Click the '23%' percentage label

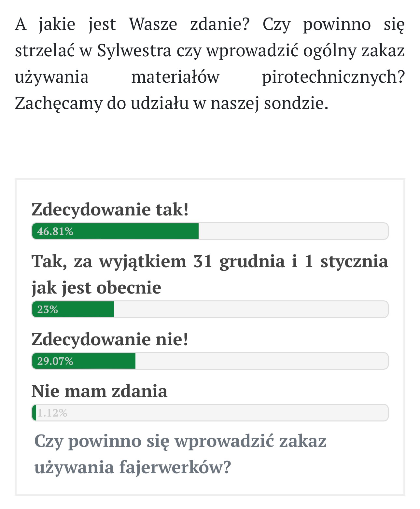coord(48,309)
